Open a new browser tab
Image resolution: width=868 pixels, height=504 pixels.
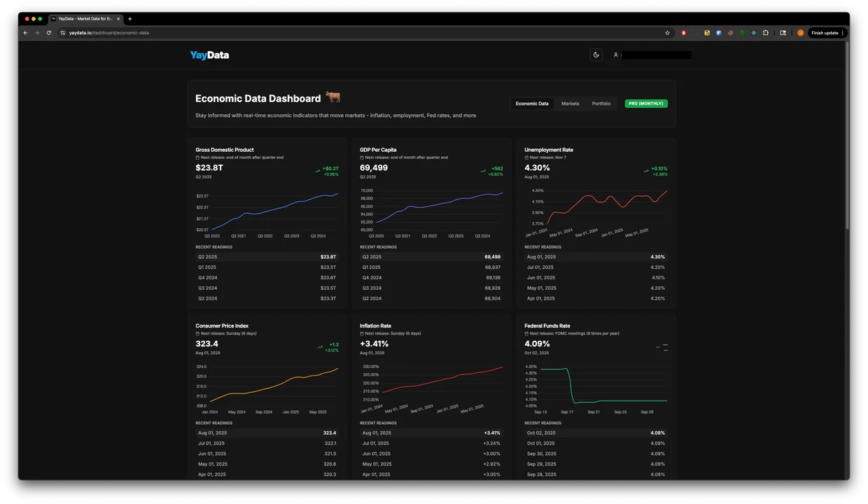tap(129, 19)
